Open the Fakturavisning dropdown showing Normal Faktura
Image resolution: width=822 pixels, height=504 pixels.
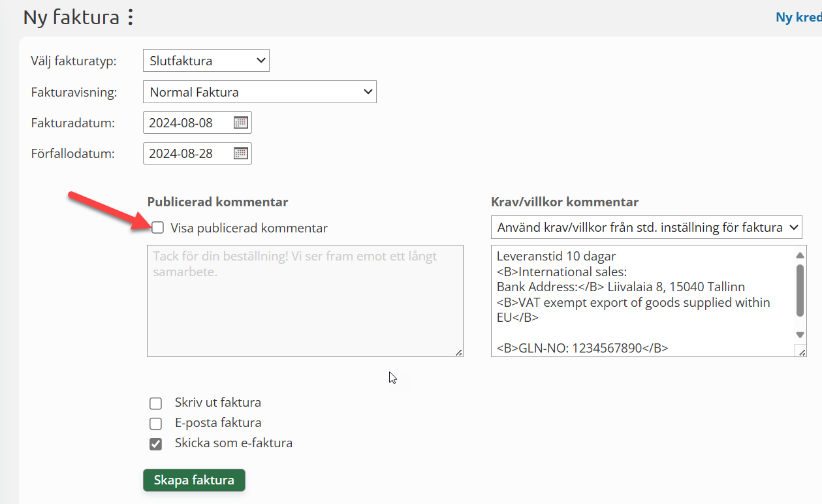click(259, 92)
